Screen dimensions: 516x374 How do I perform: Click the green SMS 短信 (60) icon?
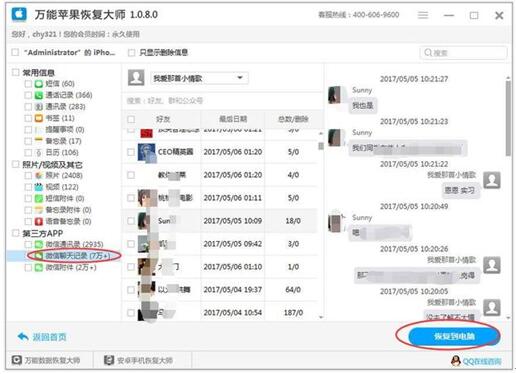39,84
